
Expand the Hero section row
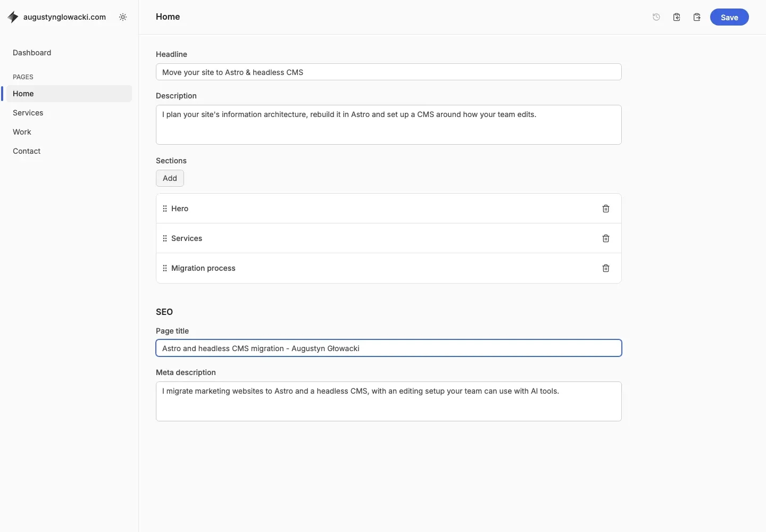coord(388,209)
